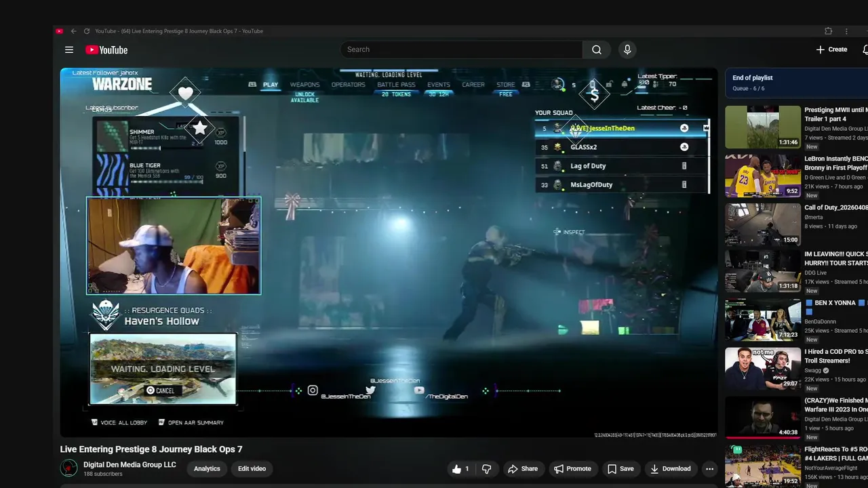868x488 pixels.
Task: Save video to a playlist
Action: [x=620, y=468]
